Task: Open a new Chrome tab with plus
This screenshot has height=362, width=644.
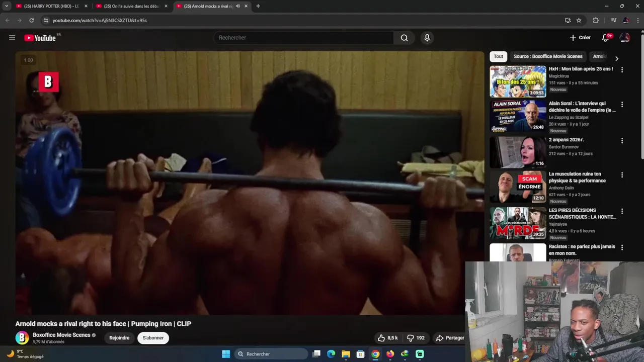Action: 258,6
